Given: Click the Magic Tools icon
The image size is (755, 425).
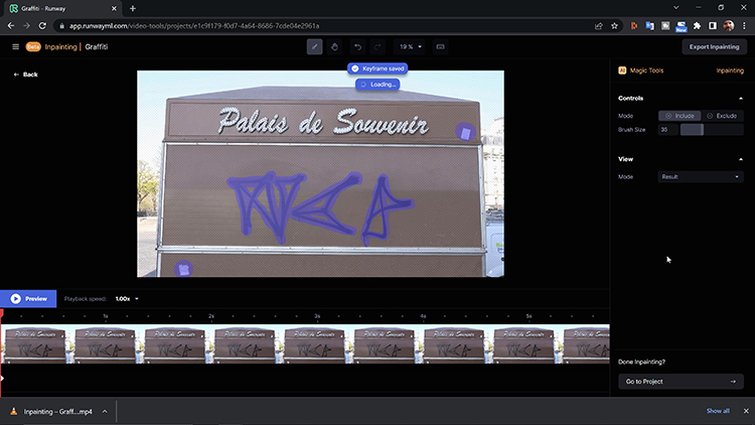Looking at the screenshot, I should [622, 71].
